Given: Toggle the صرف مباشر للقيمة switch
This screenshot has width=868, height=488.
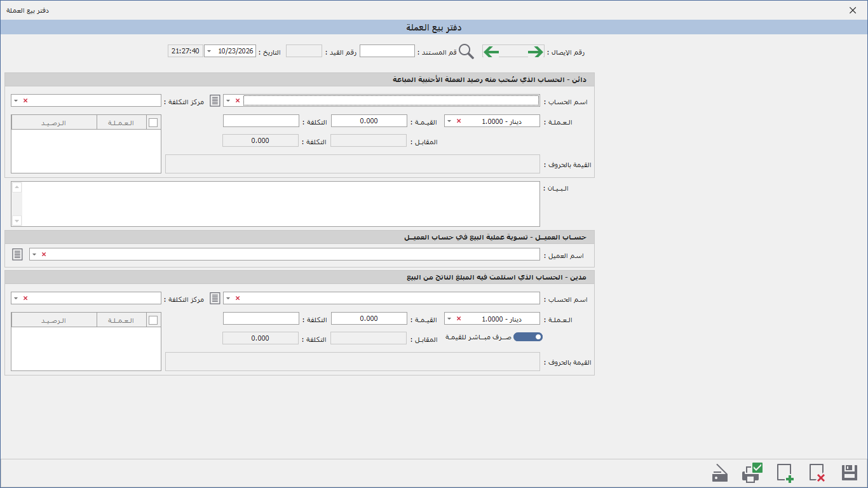Looking at the screenshot, I should (528, 337).
